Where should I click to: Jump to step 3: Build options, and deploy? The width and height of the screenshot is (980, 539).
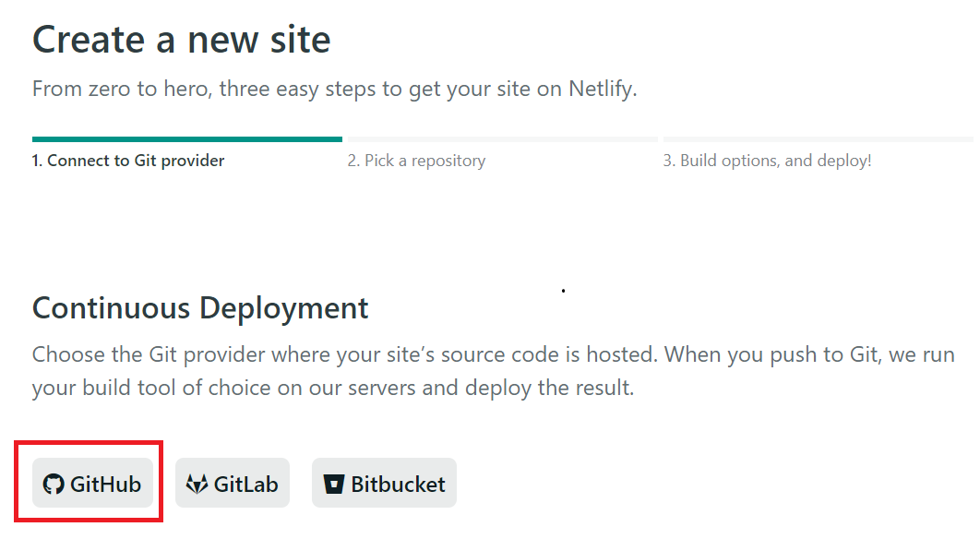[766, 160]
